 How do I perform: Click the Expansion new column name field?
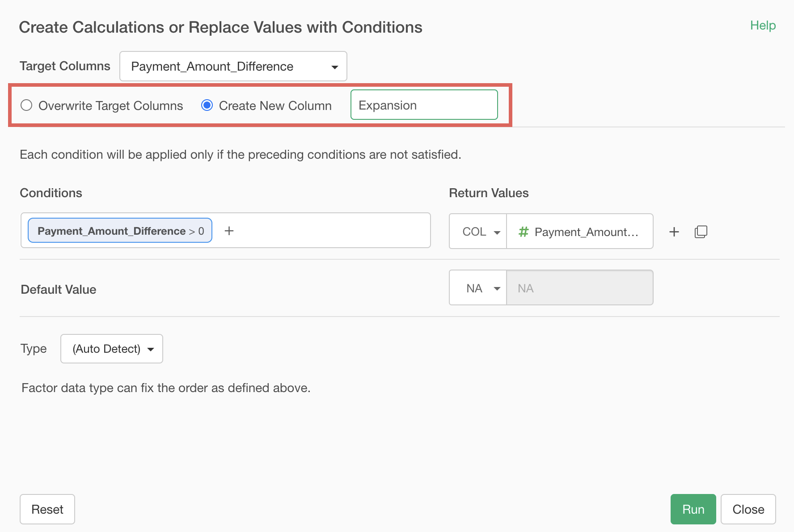coord(424,105)
